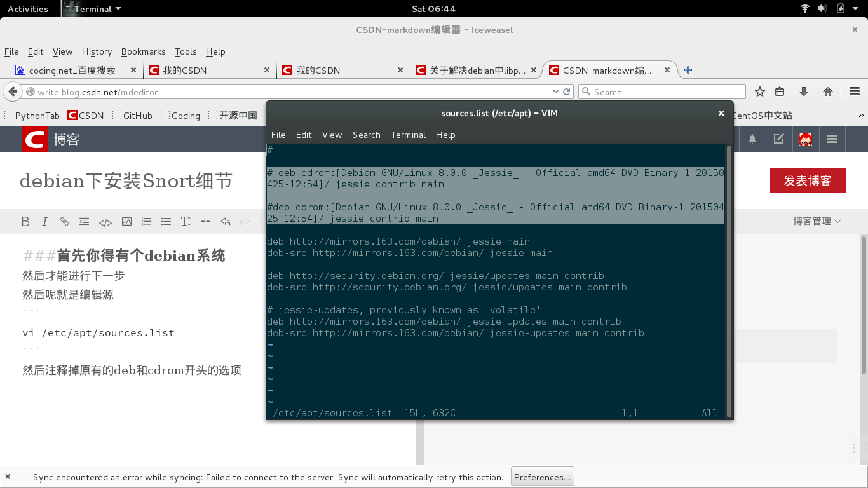Image resolution: width=868 pixels, height=488 pixels.
Task: Click the CSDN red logo in header
Action: [35, 139]
